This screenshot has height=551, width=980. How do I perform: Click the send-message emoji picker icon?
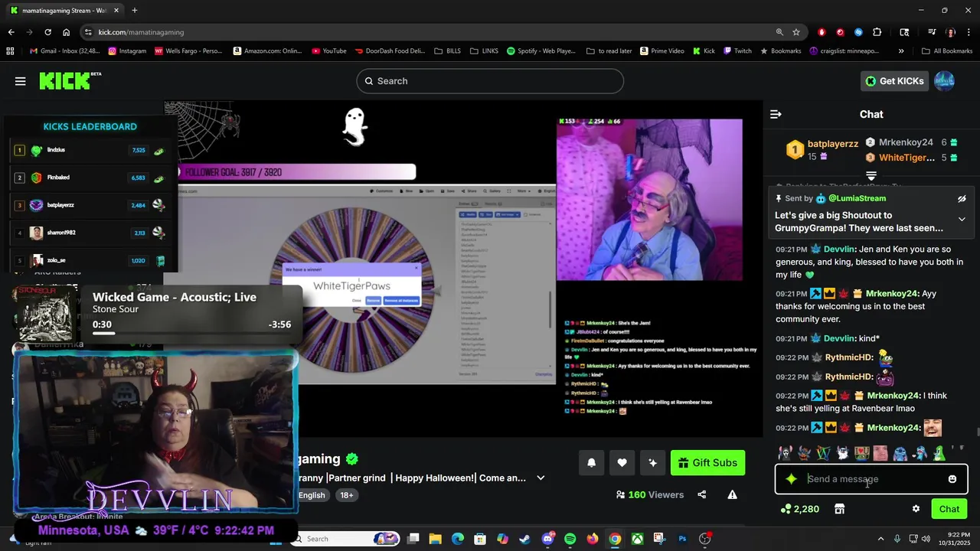click(x=952, y=479)
